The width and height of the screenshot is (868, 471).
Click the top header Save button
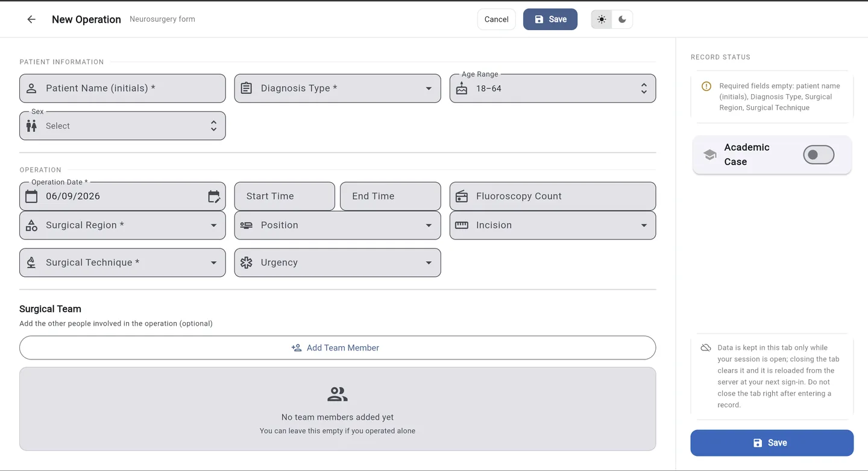[x=550, y=19]
